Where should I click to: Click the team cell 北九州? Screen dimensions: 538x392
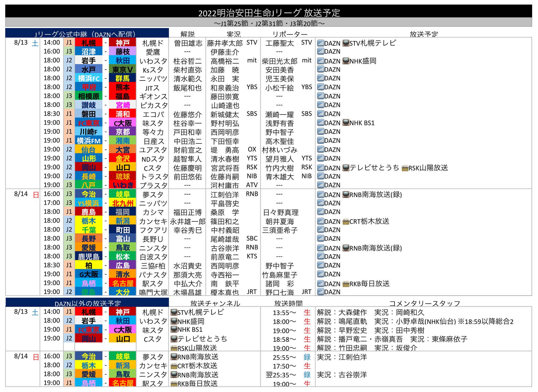tap(123, 203)
